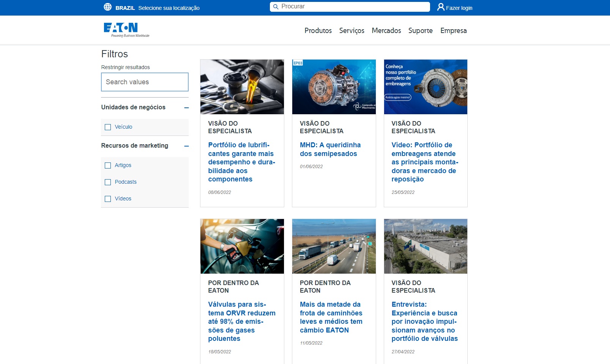Image resolution: width=610 pixels, height=364 pixels.
Task: Collapse the Unidades de negócios section
Action: coord(186,108)
